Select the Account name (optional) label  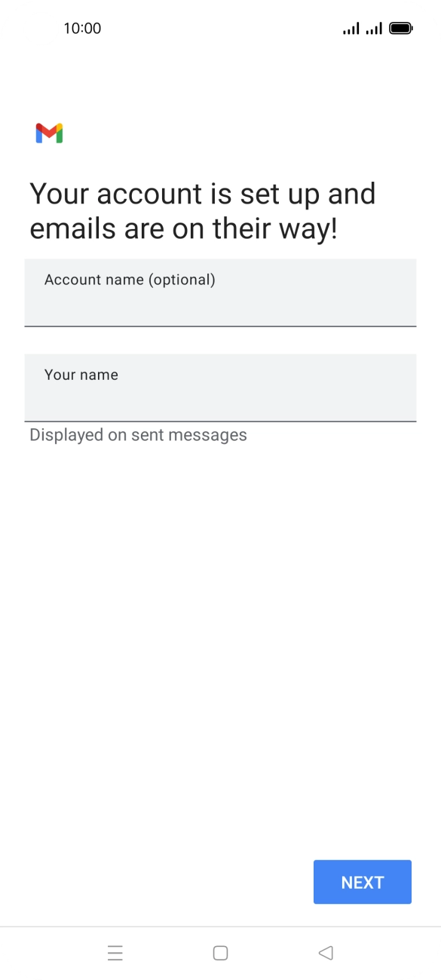(130, 279)
